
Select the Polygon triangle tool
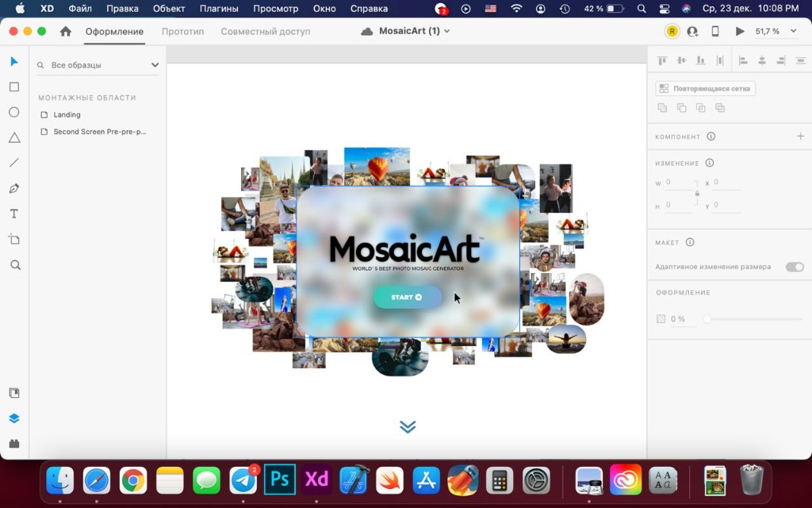[x=14, y=137]
